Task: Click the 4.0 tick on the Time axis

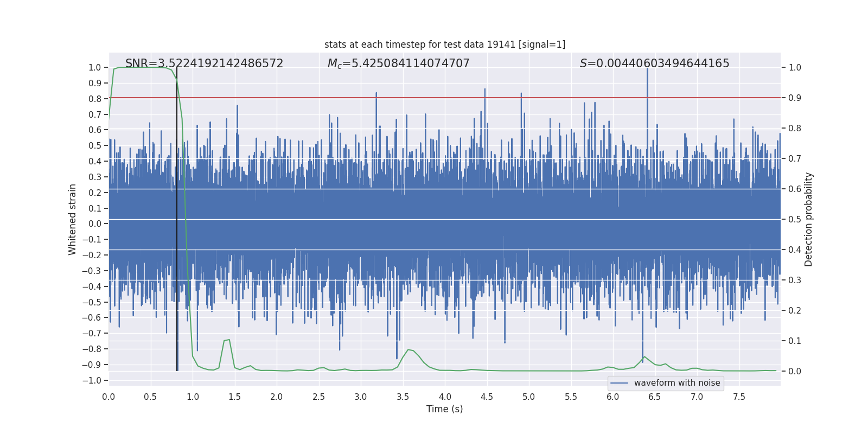Action: [445, 397]
